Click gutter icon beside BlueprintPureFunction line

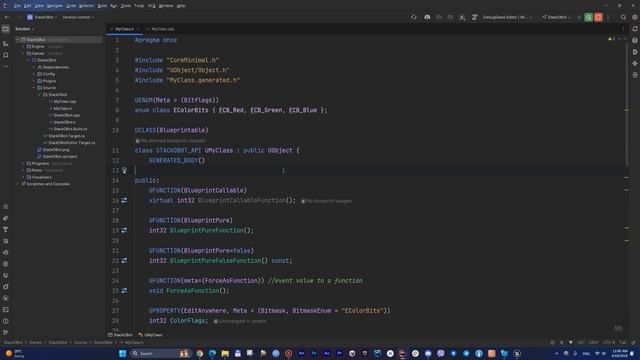coord(124,231)
